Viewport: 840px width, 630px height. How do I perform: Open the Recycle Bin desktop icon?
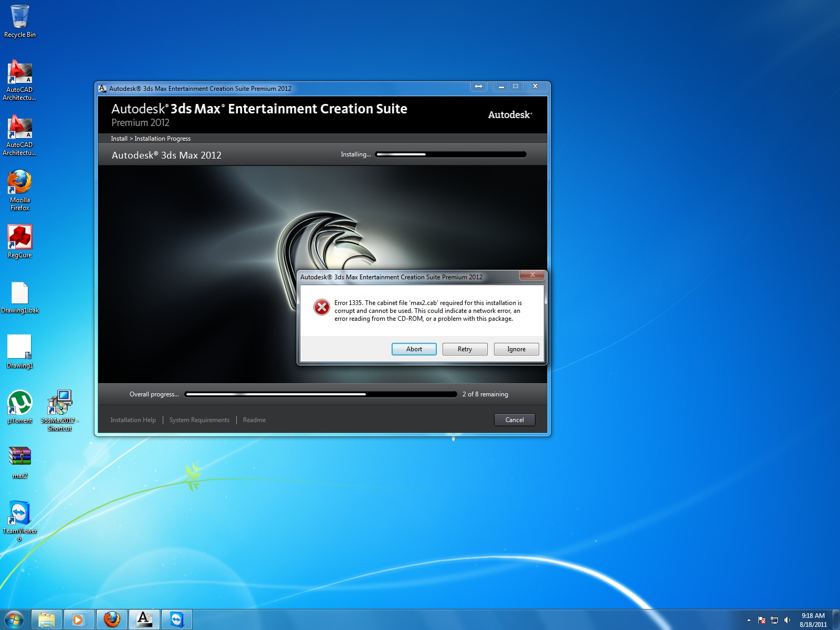pyautogui.click(x=20, y=21)
